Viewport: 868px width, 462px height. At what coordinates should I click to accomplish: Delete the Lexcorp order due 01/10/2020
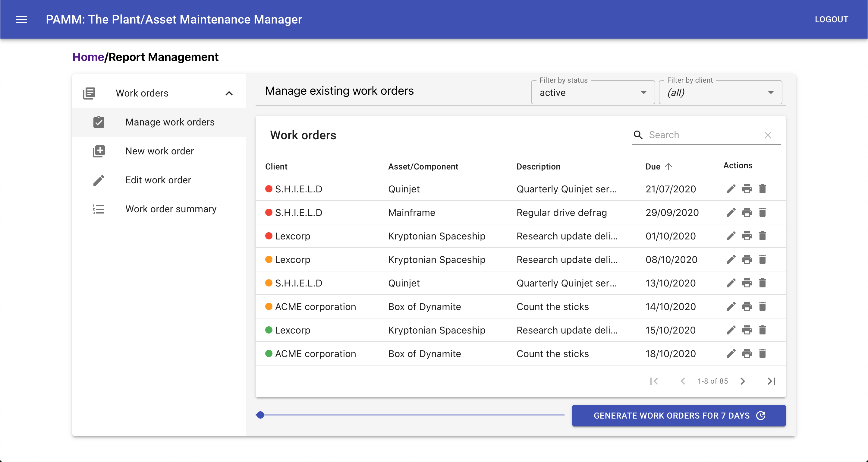click(763, 236)
